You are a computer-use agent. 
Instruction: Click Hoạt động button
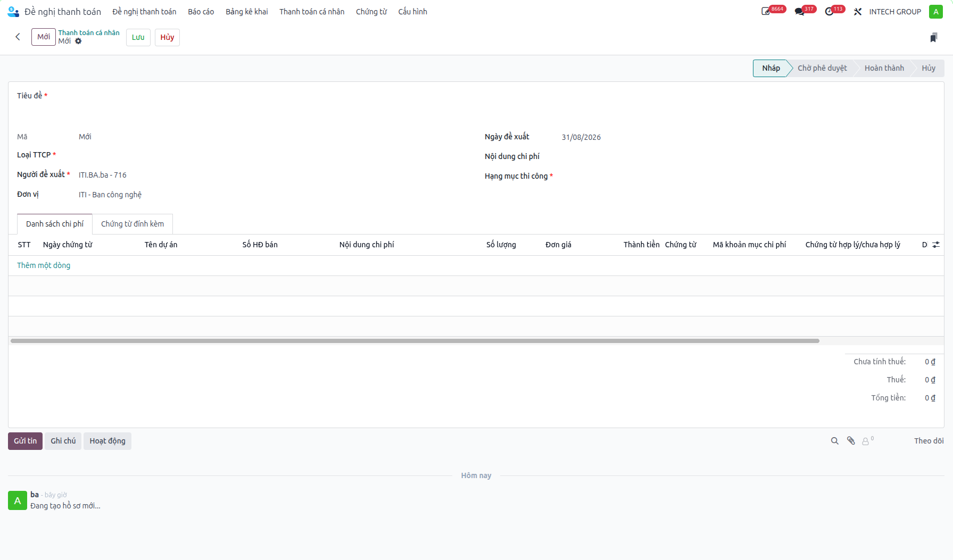[x=107, y=441]
